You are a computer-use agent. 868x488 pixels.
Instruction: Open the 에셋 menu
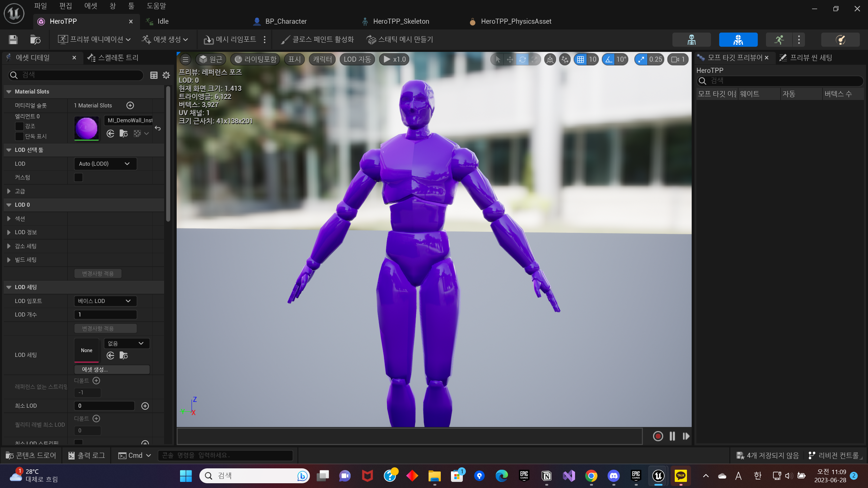[x=91, y=6]
